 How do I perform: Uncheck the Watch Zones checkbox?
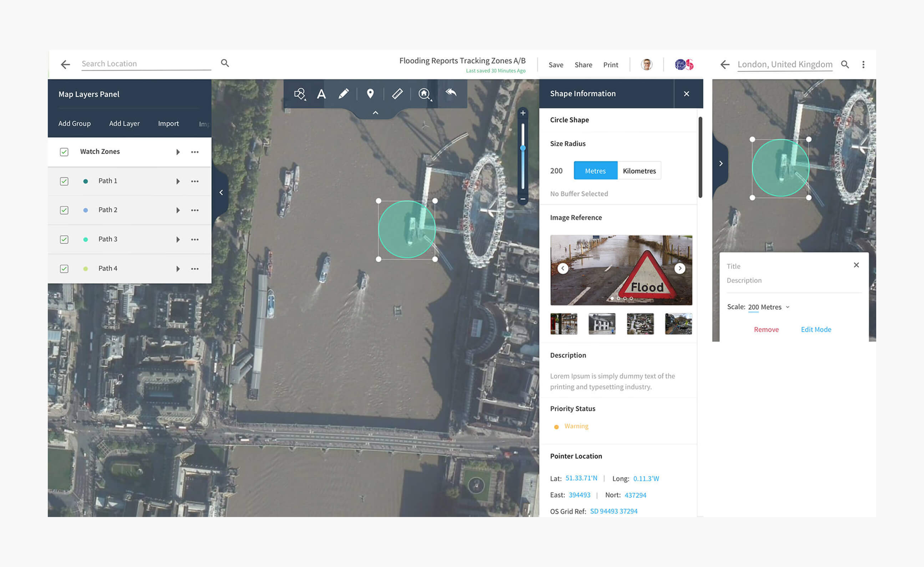click(64, 152)
